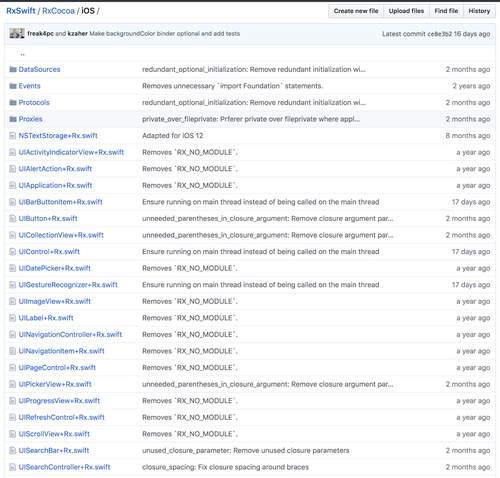Screen dimensions: 500x478
Task: Click the file icon beside UIImageView+Rx.swift
Action: (12, 301)
